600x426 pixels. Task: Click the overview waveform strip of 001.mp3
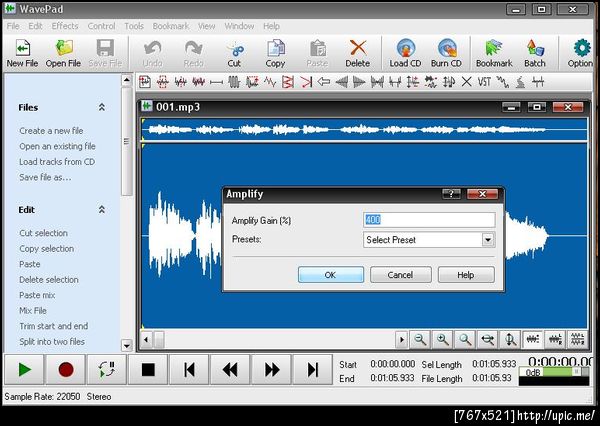click(x=364, y=130)
